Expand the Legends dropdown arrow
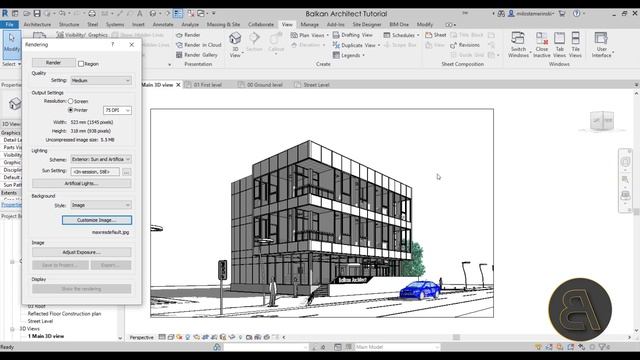The width and height of the screenshot is (640, 360). click(363, 55)
